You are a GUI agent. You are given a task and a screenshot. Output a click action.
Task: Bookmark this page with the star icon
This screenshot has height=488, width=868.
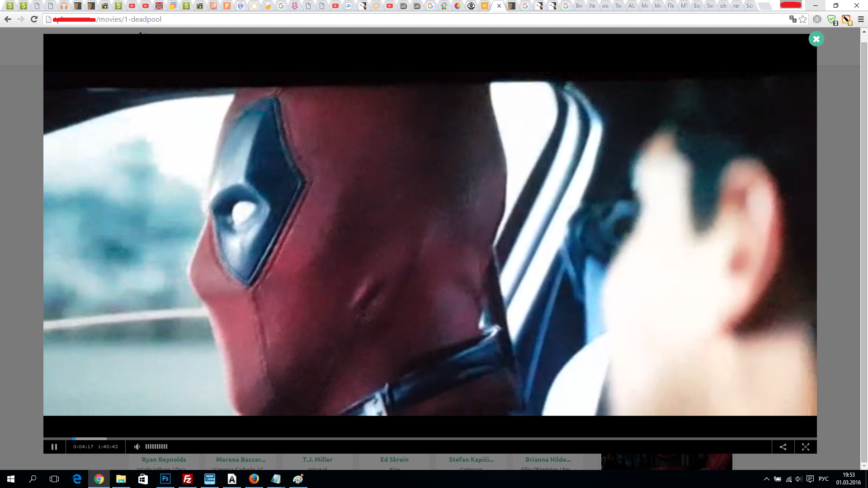(x=803, y=19)
